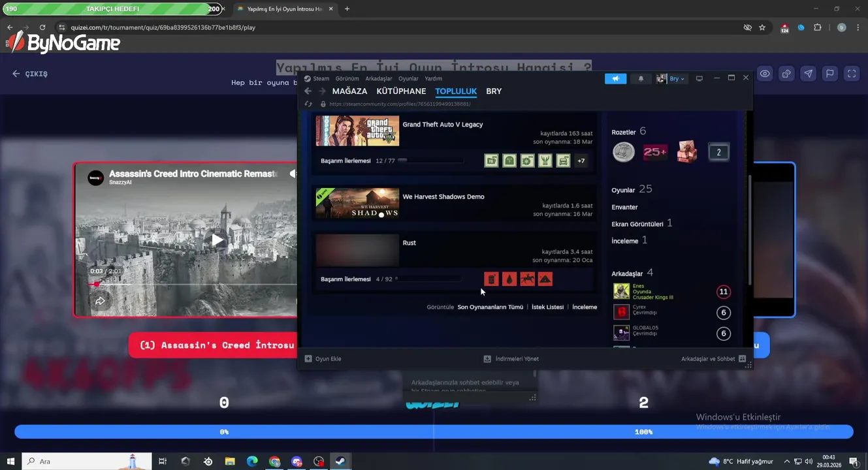868x470 pixels.
Task: Toggle Quizei eye visibility button
Action: 765,74
